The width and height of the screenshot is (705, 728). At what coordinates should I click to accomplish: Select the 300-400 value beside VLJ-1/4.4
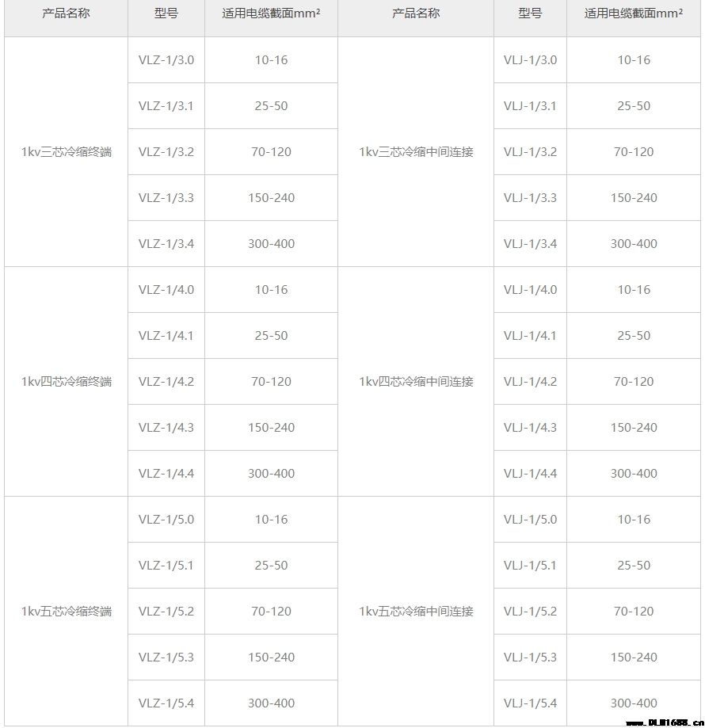tap(634, 474)
